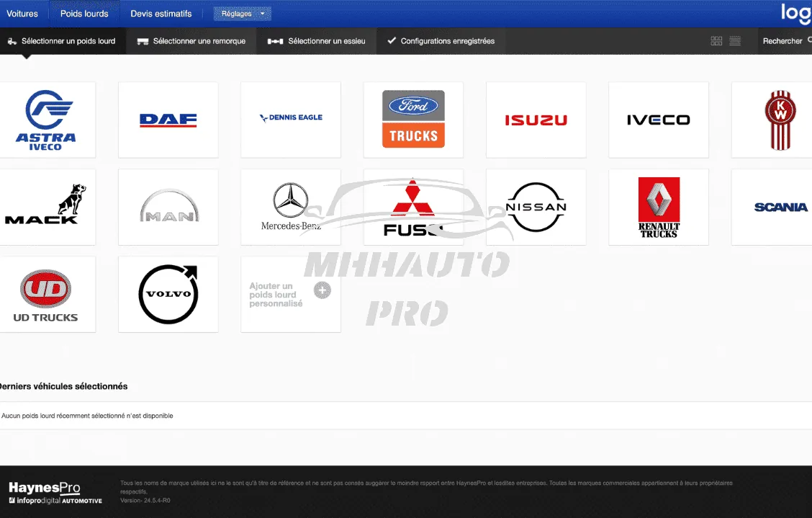The image size is (812, 518).
Task: Open the Réglages dropdown
Action: [242, 13]
